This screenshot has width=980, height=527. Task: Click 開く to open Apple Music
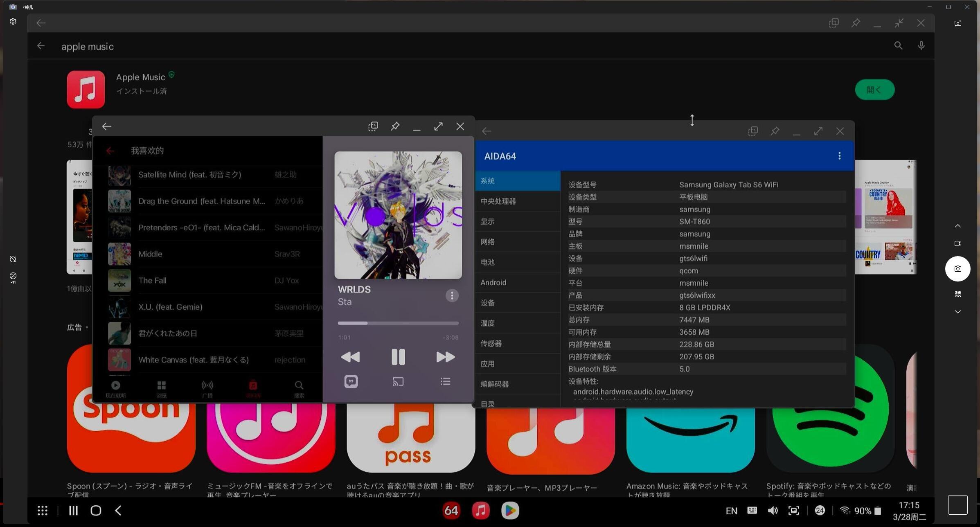click(x=874, y=90)
